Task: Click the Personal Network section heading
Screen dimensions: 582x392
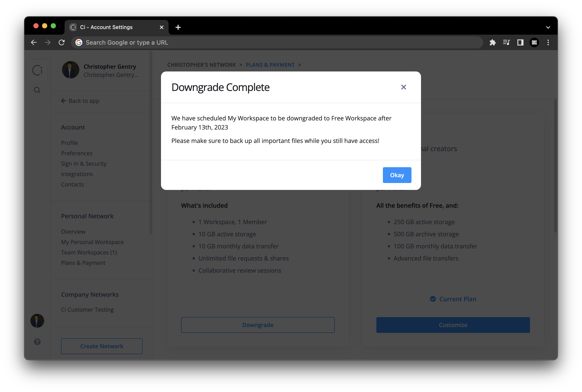Action: point(87,216)
